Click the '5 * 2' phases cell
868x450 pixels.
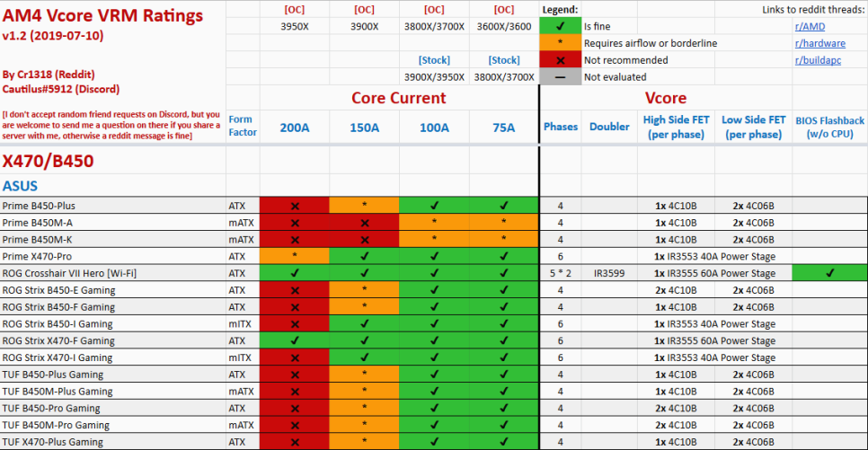(560, 273)
